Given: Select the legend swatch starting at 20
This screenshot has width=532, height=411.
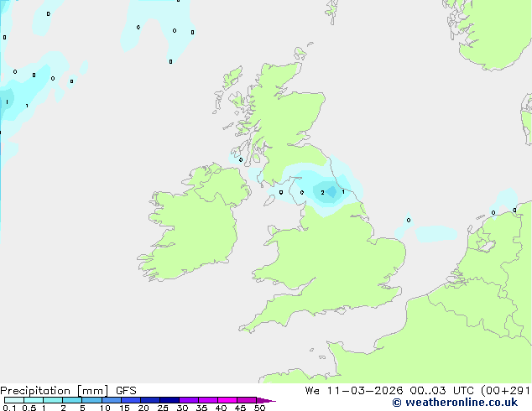Looking at the screenshot, I should [x=150, y=400].
